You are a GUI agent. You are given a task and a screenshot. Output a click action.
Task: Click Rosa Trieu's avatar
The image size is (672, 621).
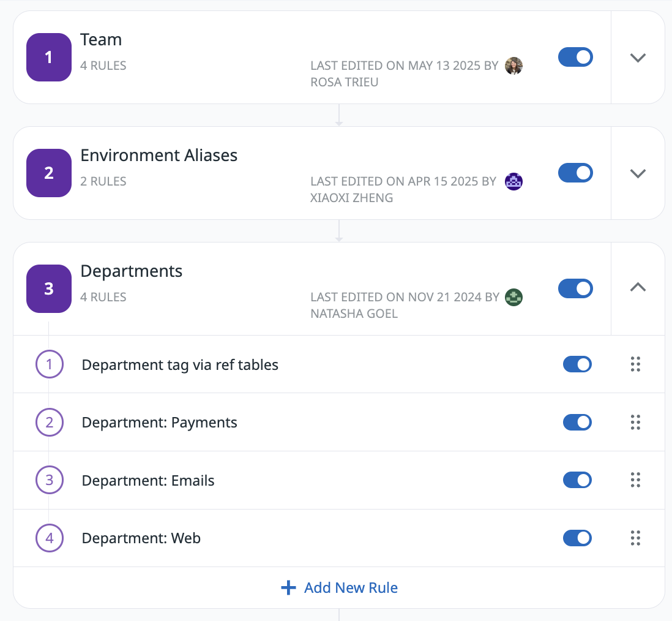[x=513, y=66]
